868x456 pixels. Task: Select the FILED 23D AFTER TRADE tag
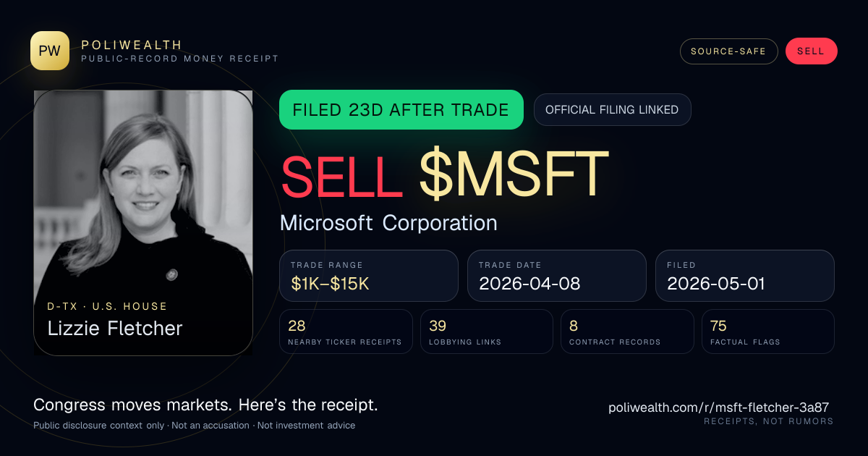coord(401,110)
